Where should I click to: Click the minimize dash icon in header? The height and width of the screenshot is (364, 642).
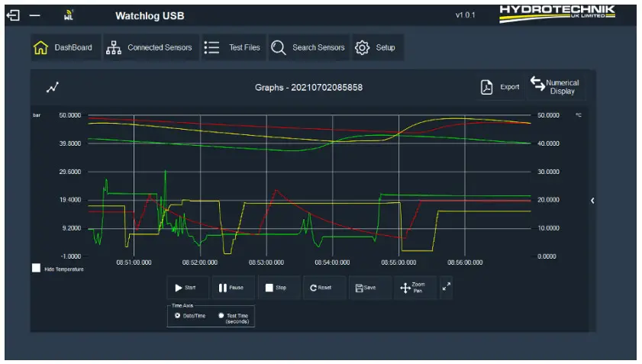(x=35, y=15)
